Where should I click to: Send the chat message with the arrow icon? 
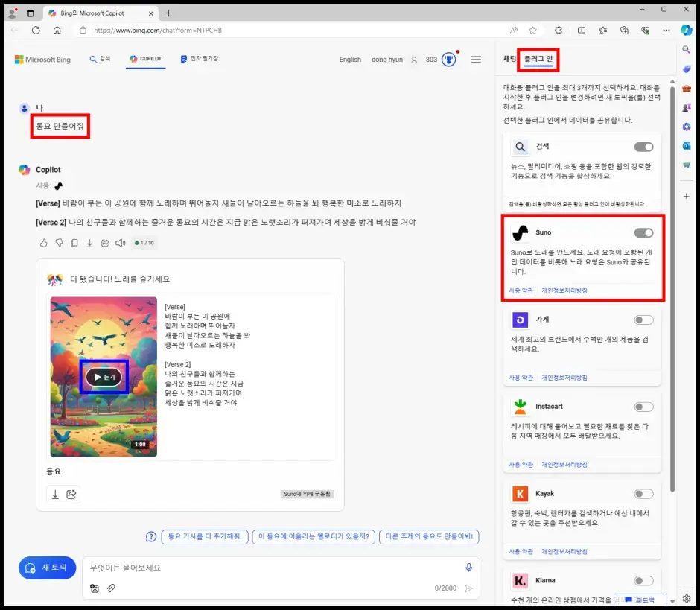pyautogui.click(x=468, y=588)
